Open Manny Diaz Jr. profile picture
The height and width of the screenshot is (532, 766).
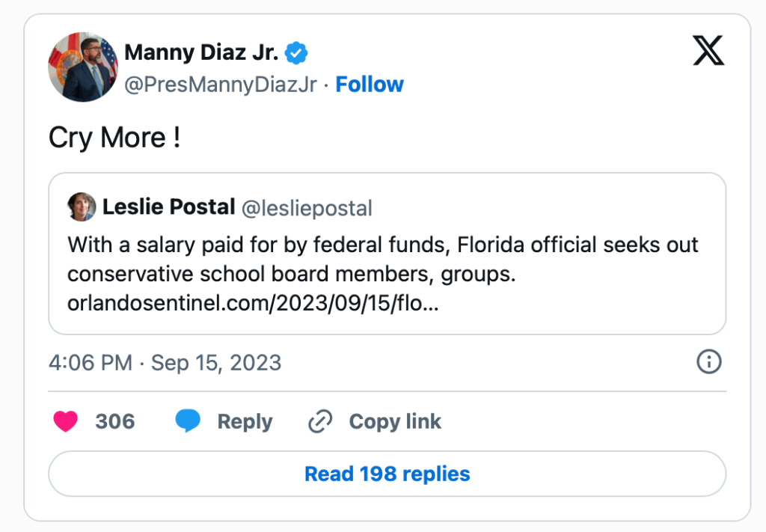coord(83,67)
